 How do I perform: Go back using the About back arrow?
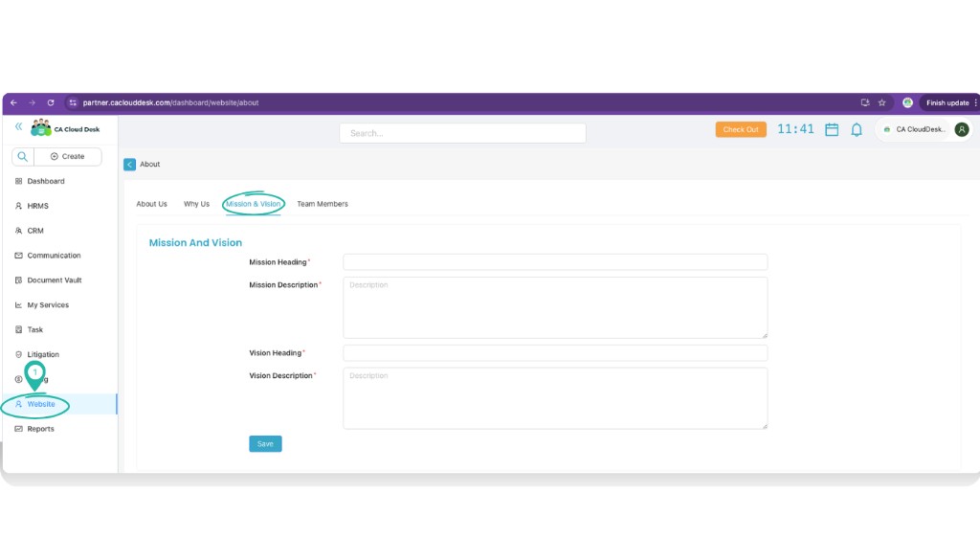pyautogui.click(x=129, y=164)
